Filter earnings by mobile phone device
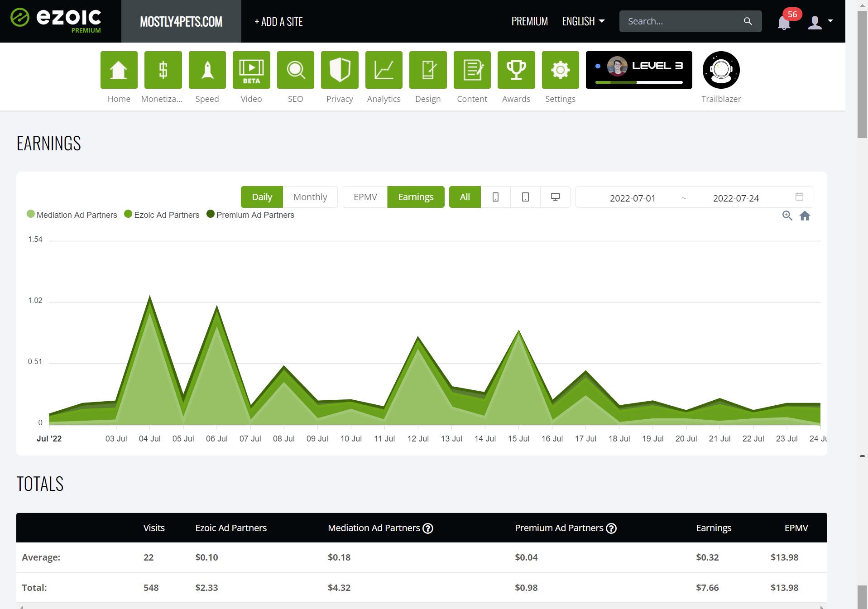The width and height of the screenshot is (868, 609). (496, 197)
